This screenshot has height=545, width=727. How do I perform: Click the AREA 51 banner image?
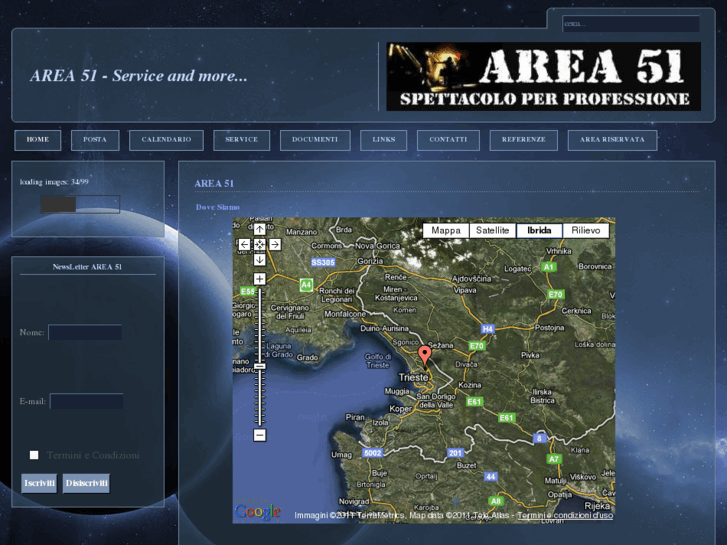(543, 77)
